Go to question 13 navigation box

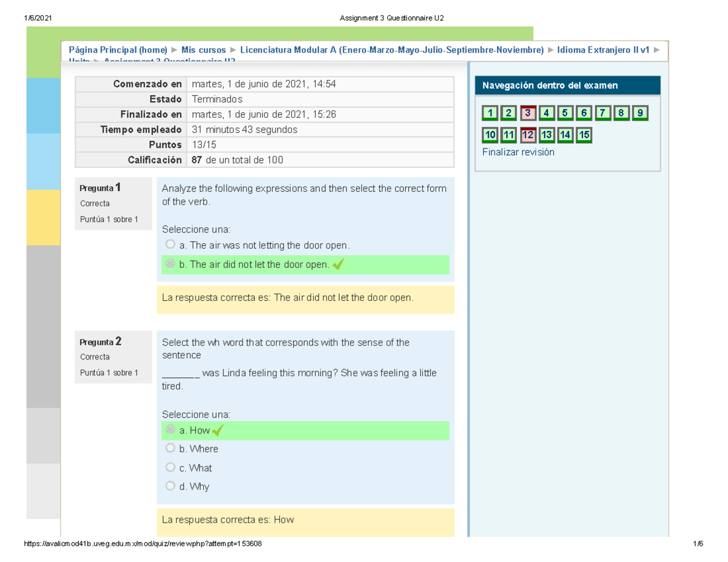coord(547,135)
